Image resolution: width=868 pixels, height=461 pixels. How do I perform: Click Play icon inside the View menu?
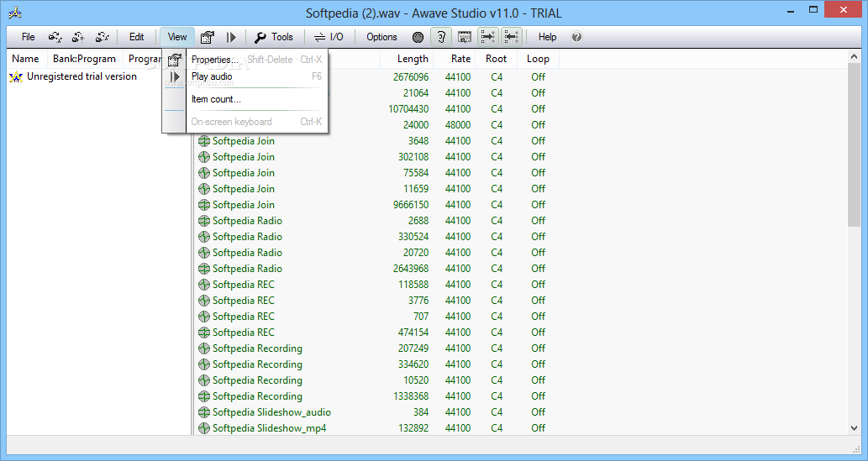(x=175, y=77)
